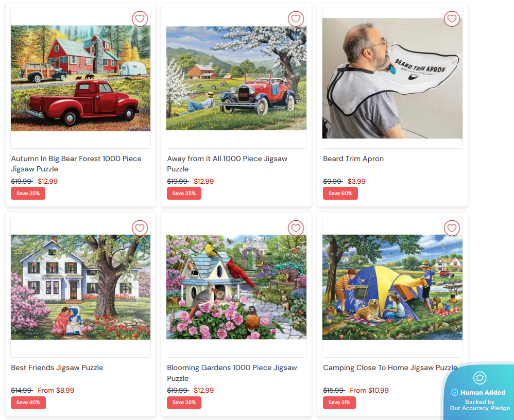Click the heart icon on Camping Close To Home
514x420 pixels.
coord(452,227)
